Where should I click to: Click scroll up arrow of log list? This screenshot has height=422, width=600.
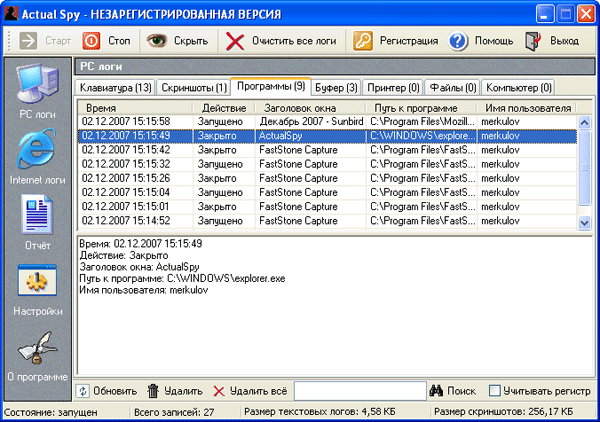pyautogui.click(x=584, y=122)
